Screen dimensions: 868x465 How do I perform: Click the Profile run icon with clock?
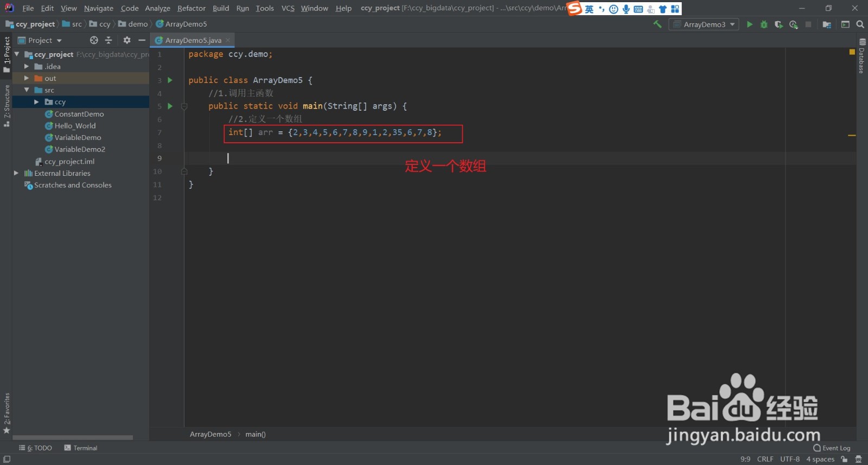tap(794, 24)
